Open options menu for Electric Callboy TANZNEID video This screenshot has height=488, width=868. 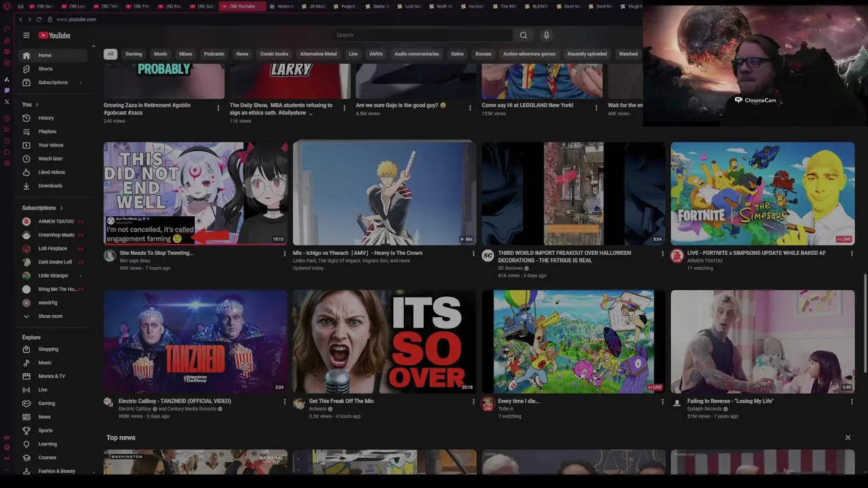(285, 401)
